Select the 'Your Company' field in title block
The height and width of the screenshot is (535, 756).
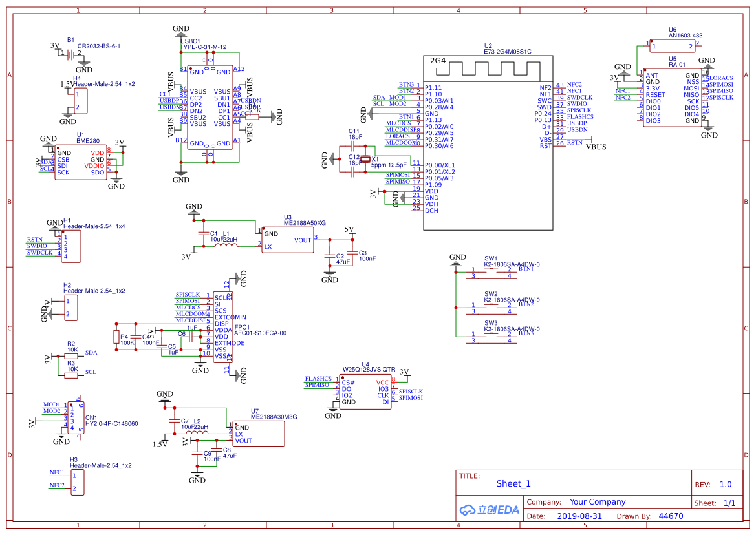point(597,502)
